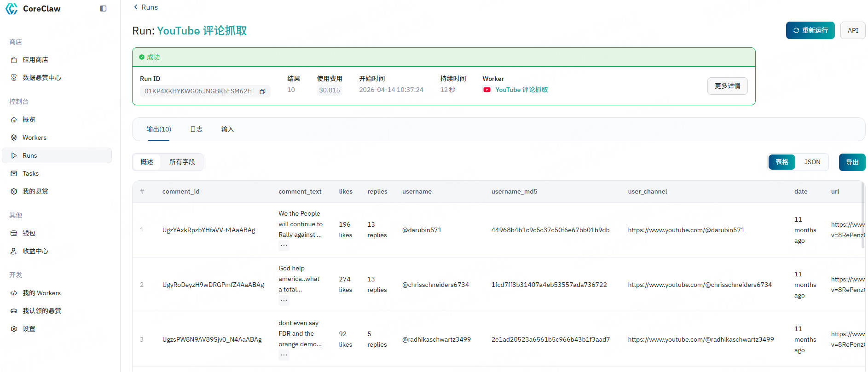Expand the second comment's ellipsis
868x372 pixels.
click(284, 300)
